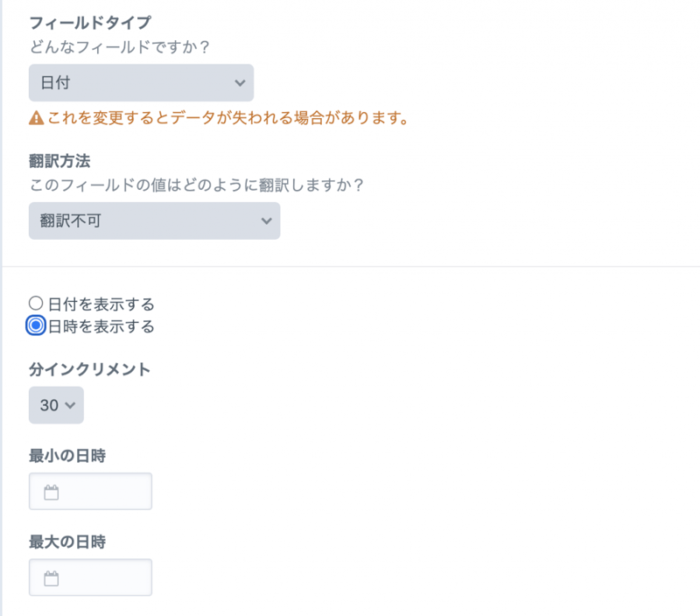Select the 日付を表示する radio button
The width and height of the screenshot is (700, 616).
click(36, 303)
